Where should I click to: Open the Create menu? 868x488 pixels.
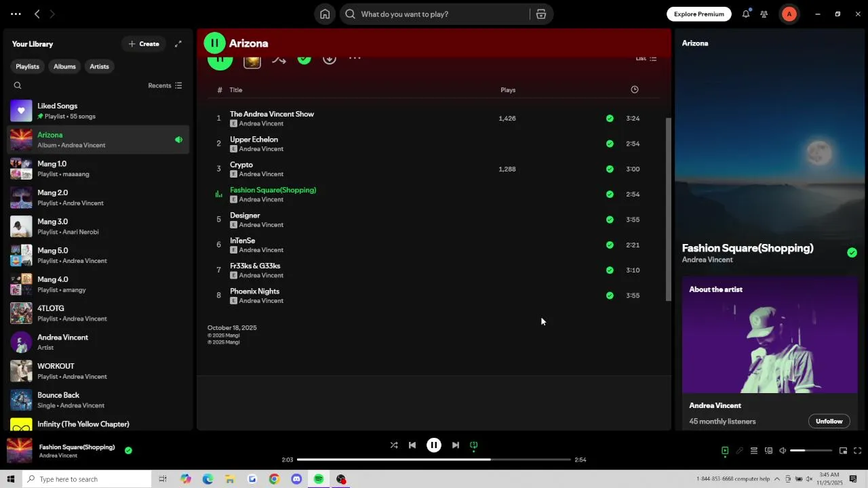pyautogui.click(x=144, y=44)
